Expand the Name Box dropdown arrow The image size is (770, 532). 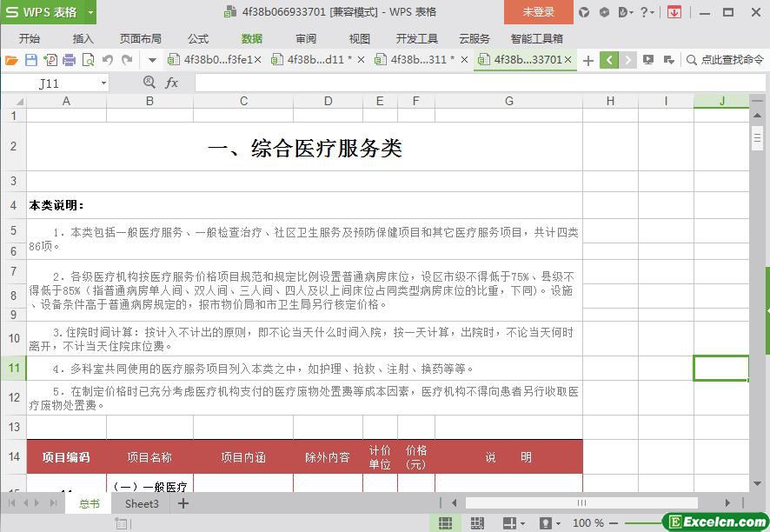pyautogui.click(x=103, y=83)
